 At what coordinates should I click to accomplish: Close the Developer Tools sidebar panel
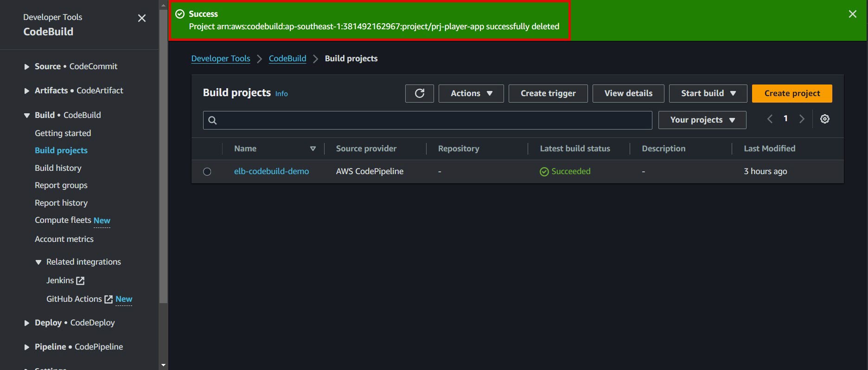tap(142, 18)
